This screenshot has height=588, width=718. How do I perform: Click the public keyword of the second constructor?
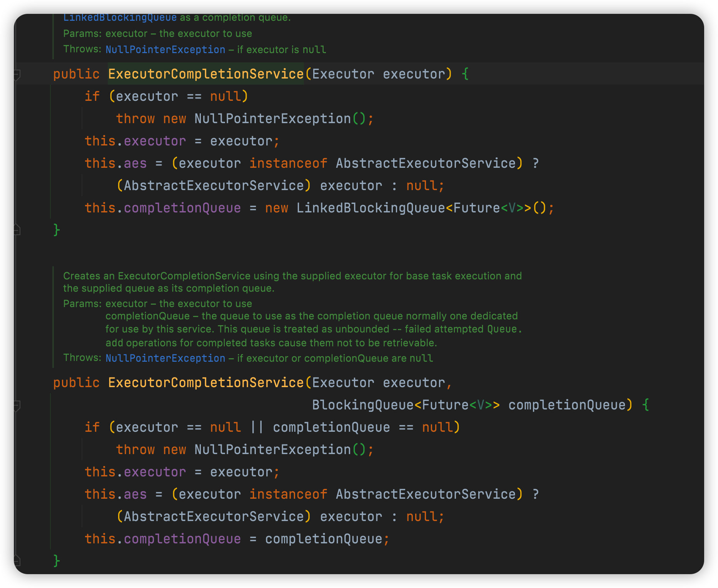(77, 382)
